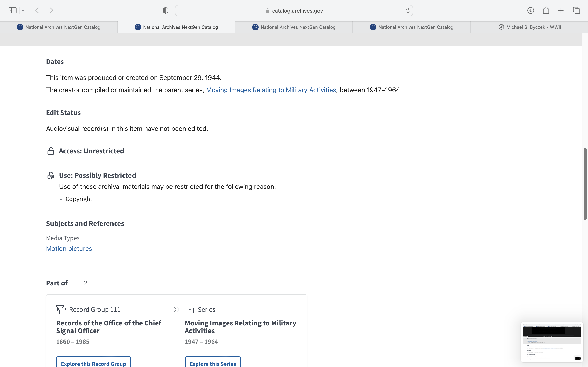
Task: Click the Explore this Record Group button
Action: [x=94, y=363]
